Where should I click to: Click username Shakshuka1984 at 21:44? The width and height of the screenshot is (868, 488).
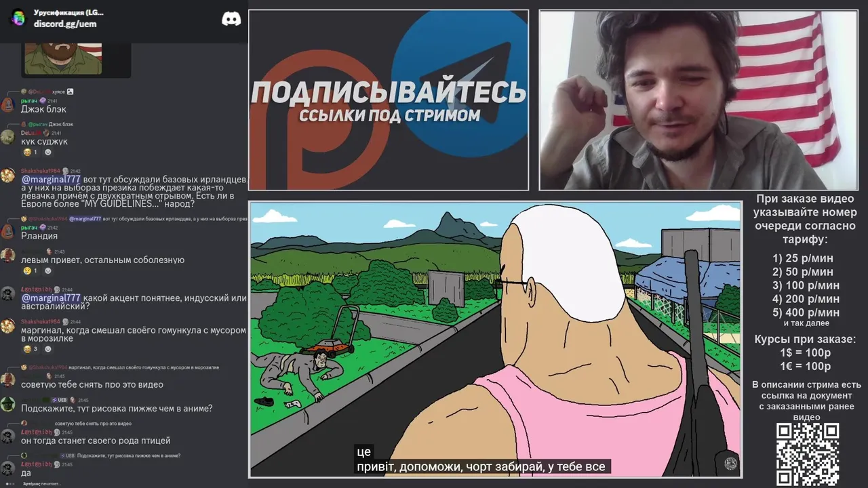41,321
